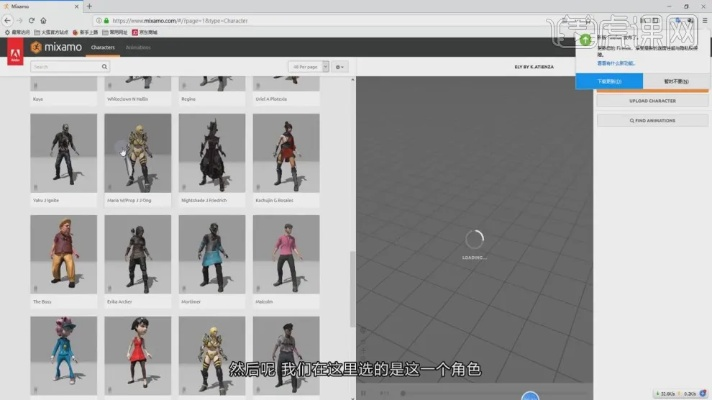Viewport: 712px width, 400px height.
Task: Select the red-dress girl character thumbnail
Action: tap(138, 356)
